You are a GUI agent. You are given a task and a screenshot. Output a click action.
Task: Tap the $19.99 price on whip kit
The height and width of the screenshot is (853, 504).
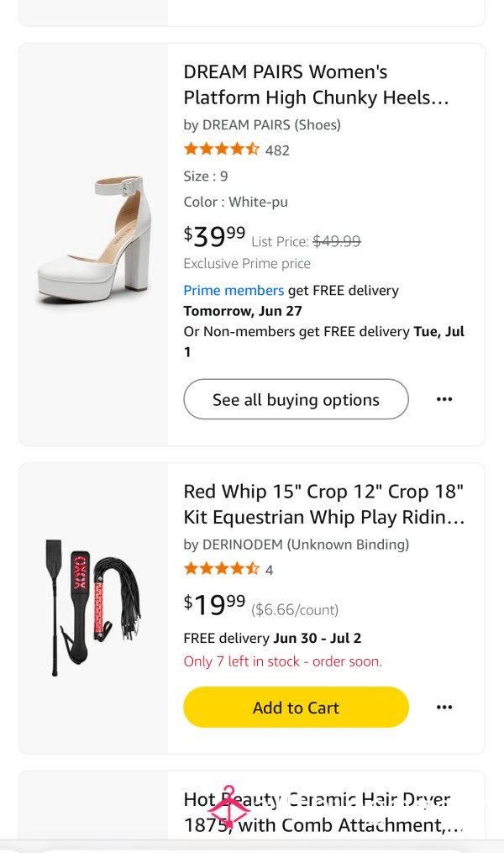[214, 604]
